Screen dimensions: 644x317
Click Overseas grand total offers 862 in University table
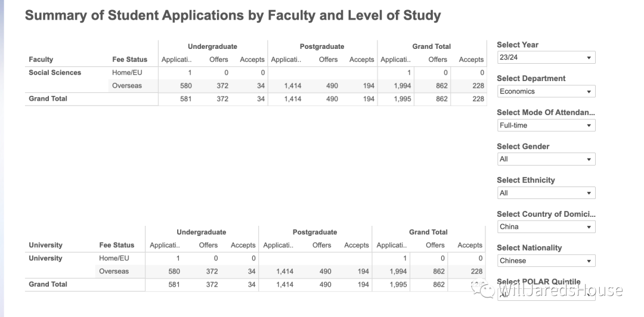439,271
